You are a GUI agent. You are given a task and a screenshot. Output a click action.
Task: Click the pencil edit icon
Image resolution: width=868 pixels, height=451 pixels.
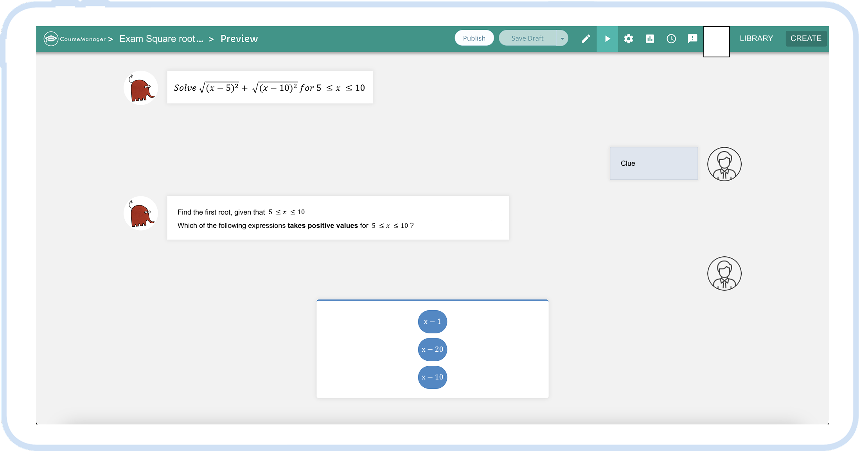click(x=586, y=39)
